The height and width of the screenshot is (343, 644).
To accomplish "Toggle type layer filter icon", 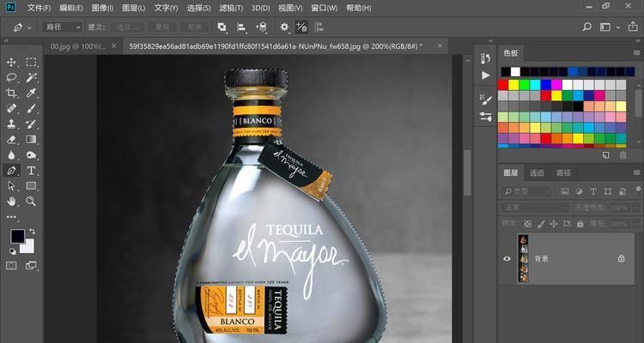I will pos(593,191).
